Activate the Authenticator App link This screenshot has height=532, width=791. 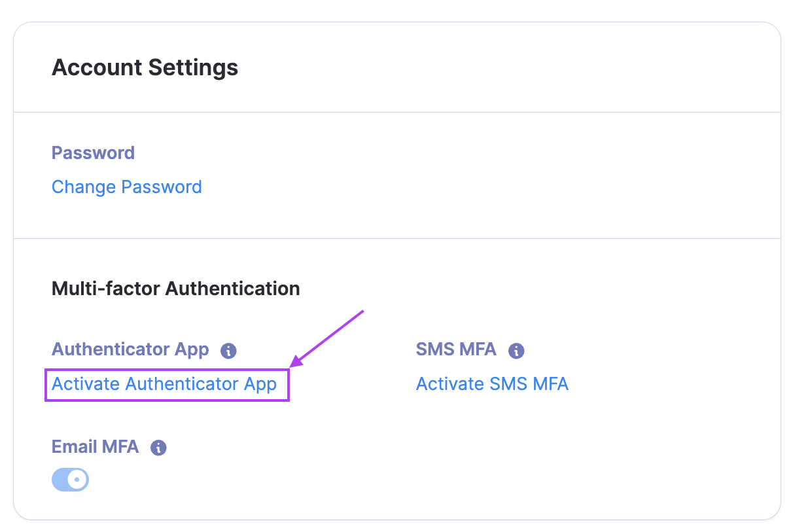[x=164, y=384]
